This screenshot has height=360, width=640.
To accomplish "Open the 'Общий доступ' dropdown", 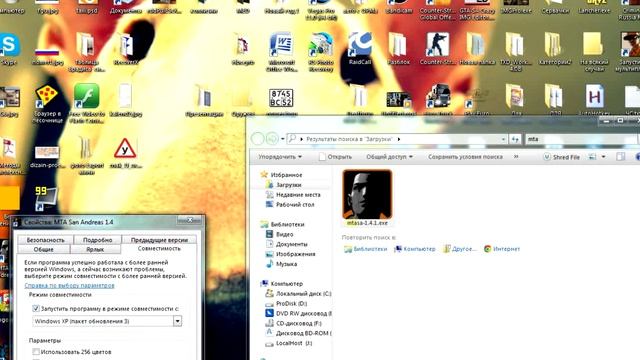I will pos(389,157).
